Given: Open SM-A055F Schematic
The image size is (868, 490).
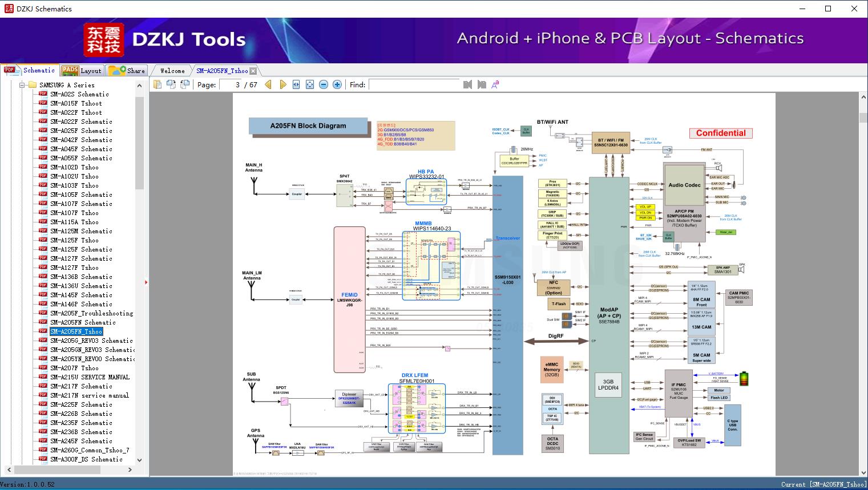Looking at the screenshot, I should click(81, 158).
